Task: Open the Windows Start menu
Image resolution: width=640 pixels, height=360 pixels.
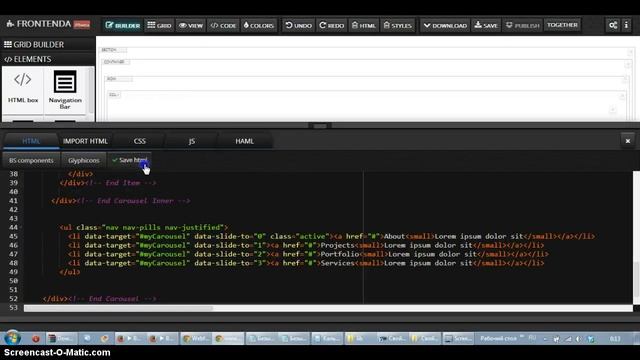Action: 12,338
